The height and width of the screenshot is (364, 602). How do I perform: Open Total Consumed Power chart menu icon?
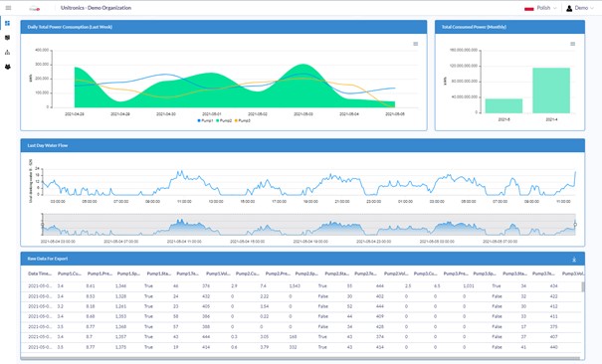point(572,44)
